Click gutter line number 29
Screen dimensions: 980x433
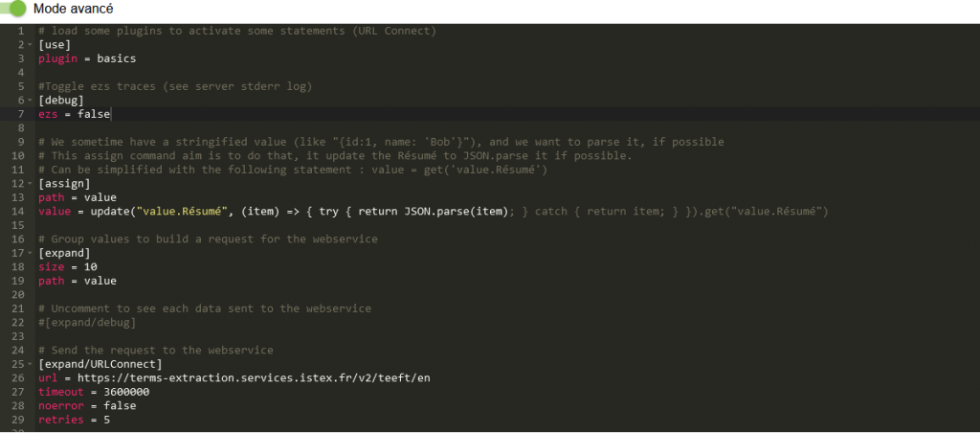pos(20,420)
